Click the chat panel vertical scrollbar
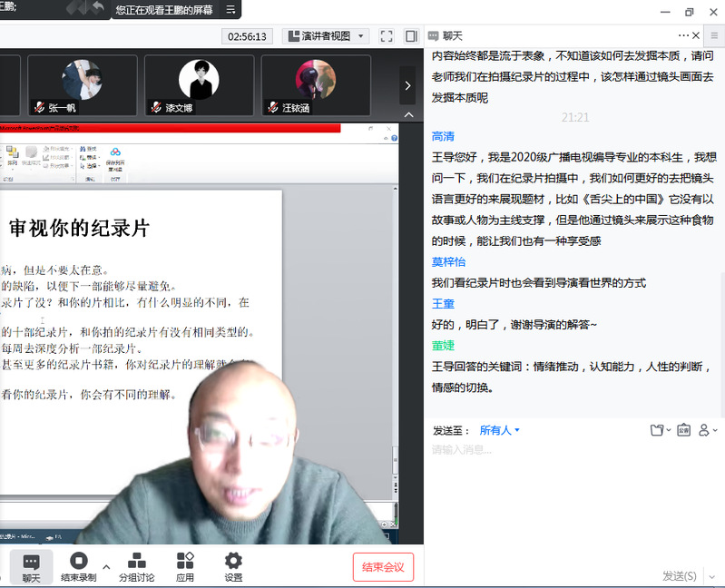The image size is (725, 588). [720, 227]
